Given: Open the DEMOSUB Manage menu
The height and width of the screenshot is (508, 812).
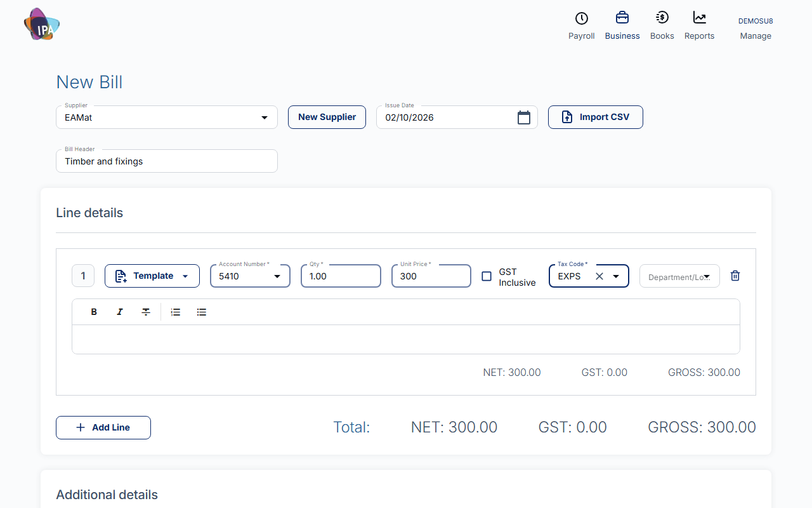Looking at the screenshot, I should coord(756,29).
